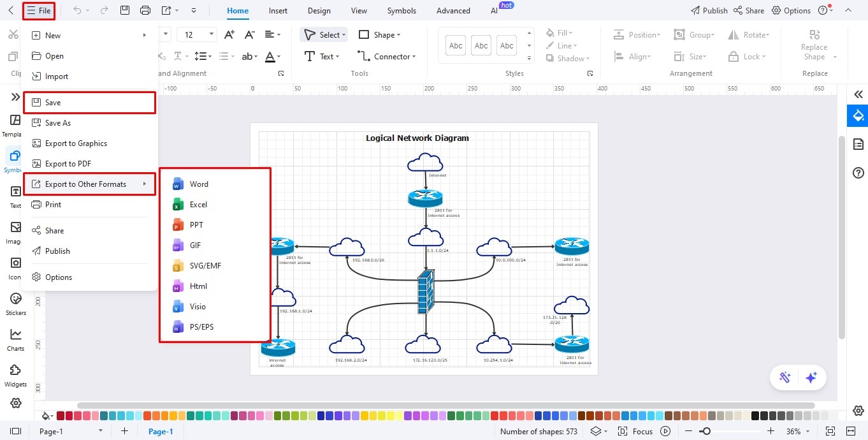Toggle fit-to-page icon in status bar
Screen dimensions: 868x440
click(830, 431)
